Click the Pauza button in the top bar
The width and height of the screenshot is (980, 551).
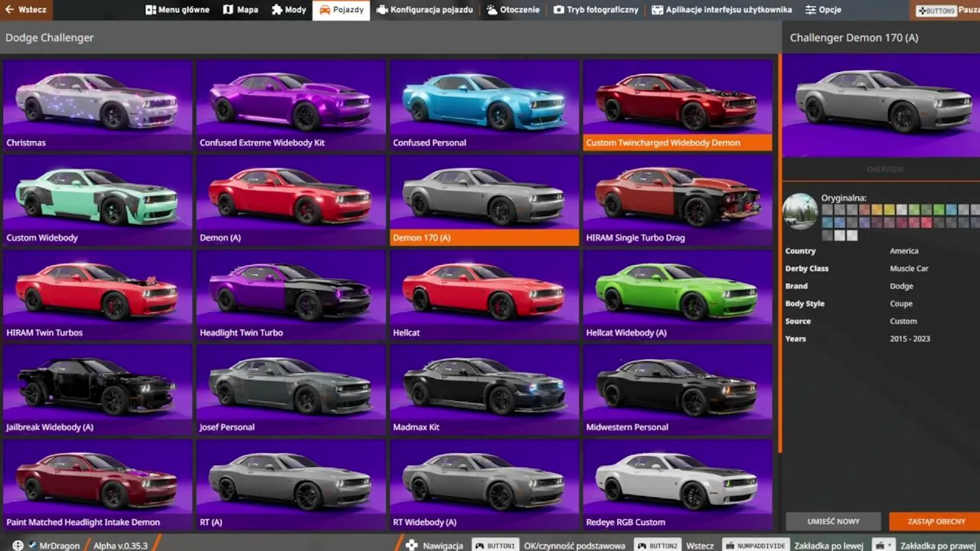pos(947,11)
